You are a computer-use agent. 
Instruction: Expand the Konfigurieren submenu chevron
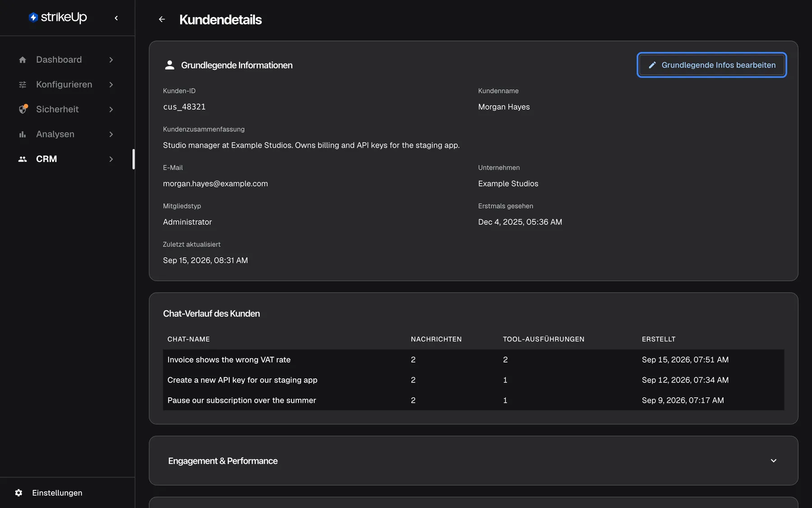pyautogui.click(x=111, y=84)
